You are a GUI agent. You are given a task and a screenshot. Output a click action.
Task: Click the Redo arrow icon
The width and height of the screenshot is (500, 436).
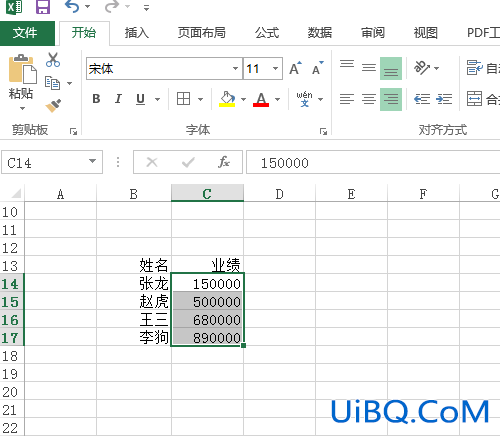coord(112,6)
